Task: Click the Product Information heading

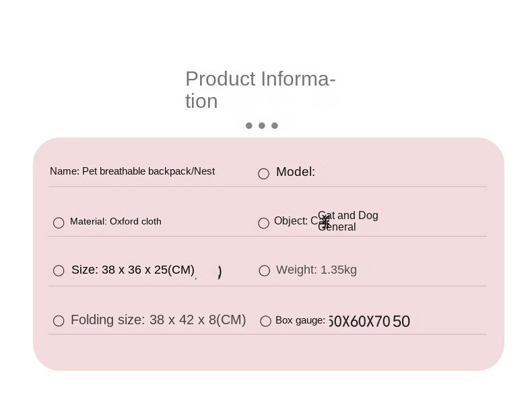Action: point(260,90)
